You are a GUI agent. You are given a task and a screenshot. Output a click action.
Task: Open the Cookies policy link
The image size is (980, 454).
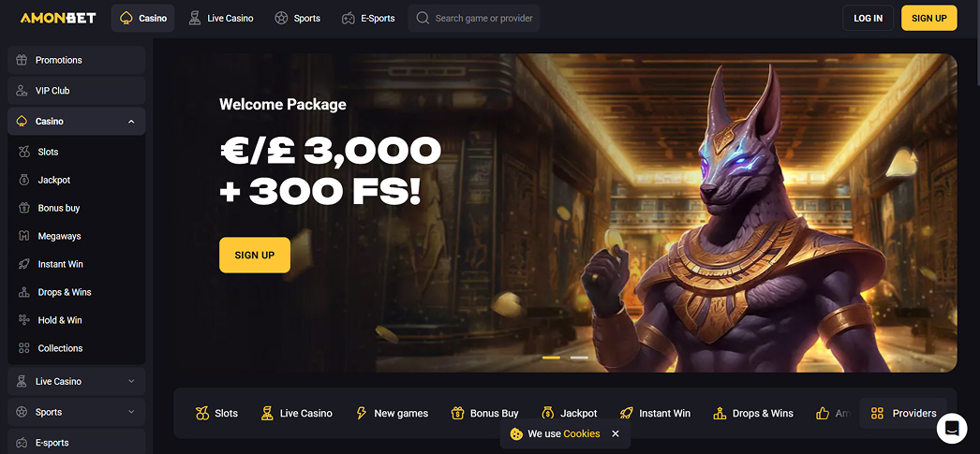click(581, 433)
